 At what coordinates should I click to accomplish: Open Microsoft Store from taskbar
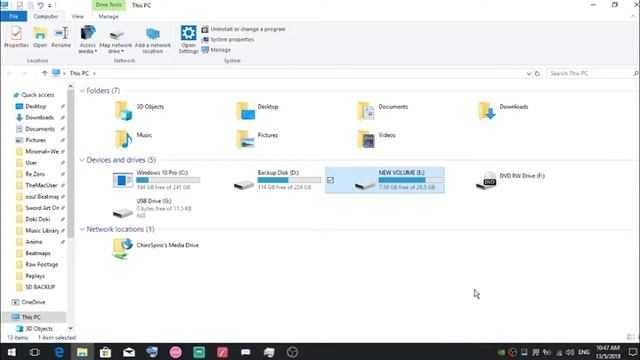[105, 352]
